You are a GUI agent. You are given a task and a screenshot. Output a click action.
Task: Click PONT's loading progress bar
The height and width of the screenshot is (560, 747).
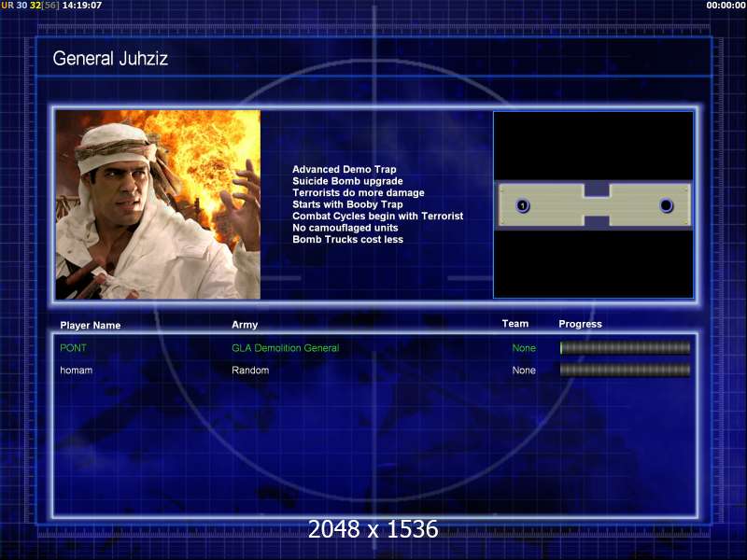[x=625, y=348]
